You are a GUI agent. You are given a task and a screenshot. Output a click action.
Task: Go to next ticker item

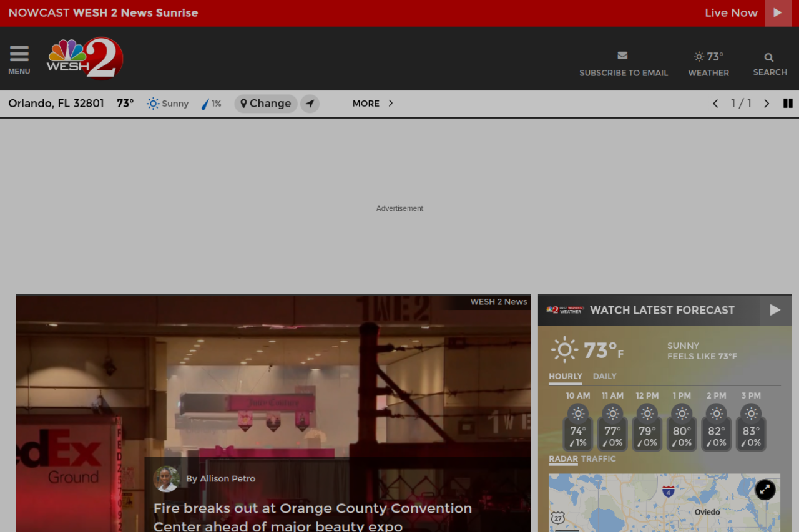[x=767, y=104]
